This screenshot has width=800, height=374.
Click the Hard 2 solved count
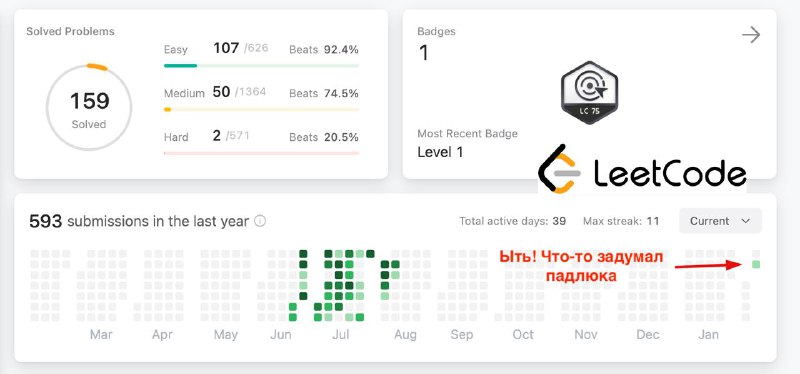(217, 136)
